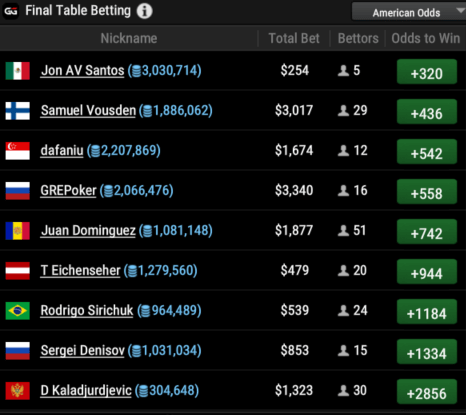Click the Mexico flag next to Jon AV Santos
This screenshot has width=466, height=415.
18,71
